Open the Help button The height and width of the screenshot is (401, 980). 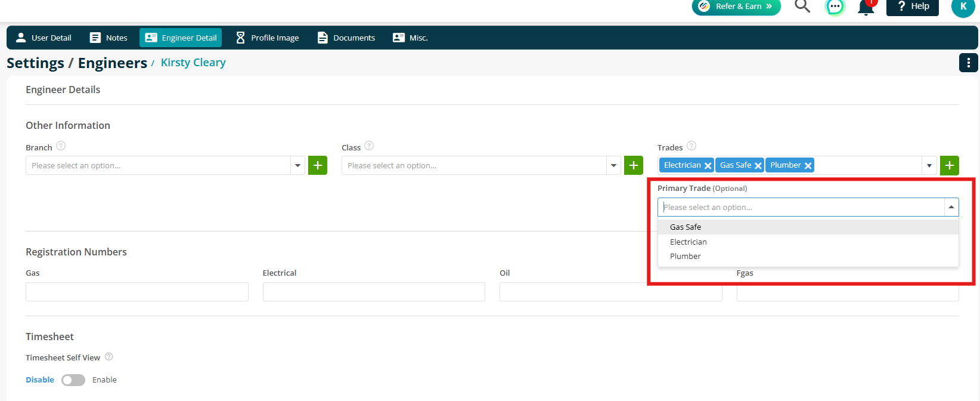click(x=913, y=7)
